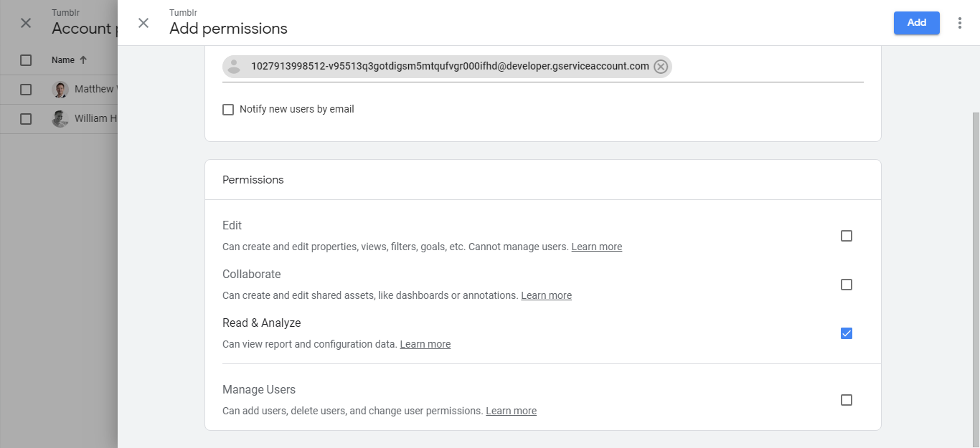Viewport: 980px width, 448px height.
Task: Open Learn more for Manage Users
Action: click(x=511, y=411)
